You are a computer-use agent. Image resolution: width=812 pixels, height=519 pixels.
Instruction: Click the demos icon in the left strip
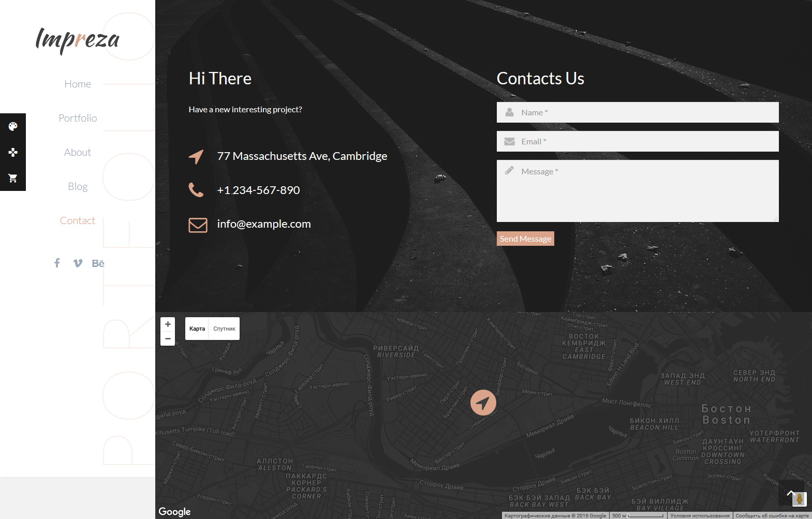coord(13,152)
